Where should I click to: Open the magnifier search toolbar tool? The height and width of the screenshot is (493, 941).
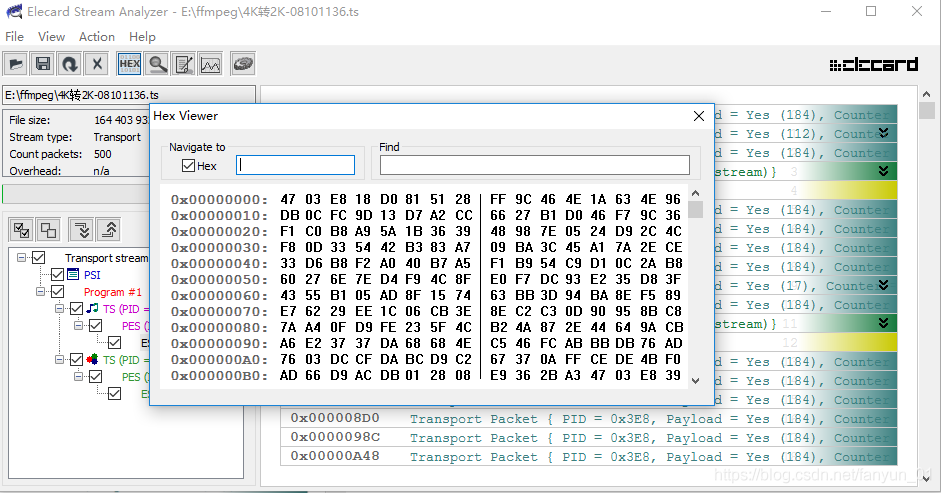click(157, 64)
